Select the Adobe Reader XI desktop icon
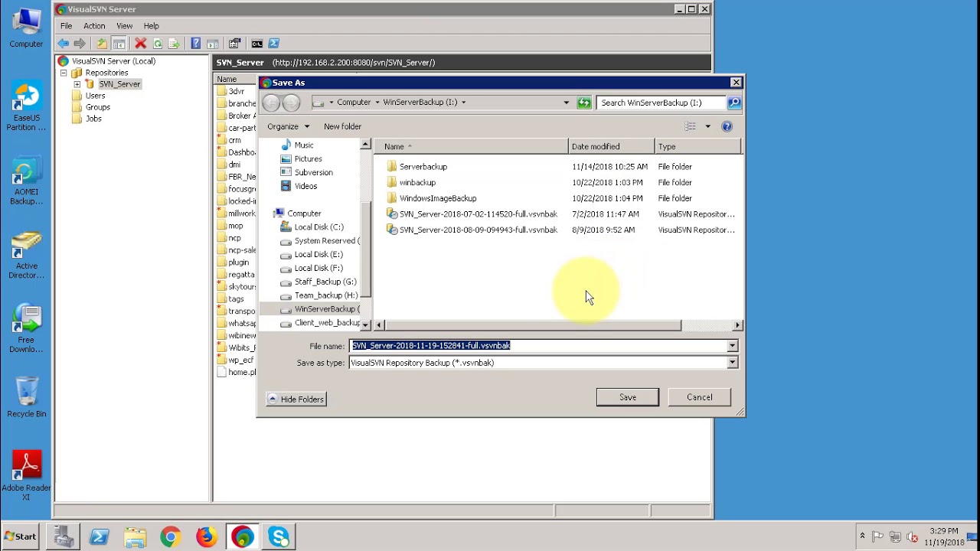 click(26, 476)
